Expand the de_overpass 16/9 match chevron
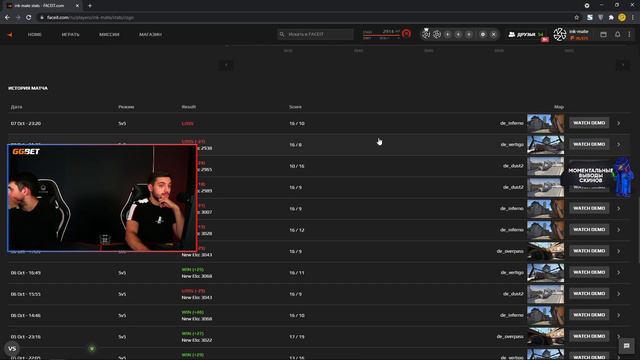The image size is (640, 360). pyautogui.click(x=619, y=251)
